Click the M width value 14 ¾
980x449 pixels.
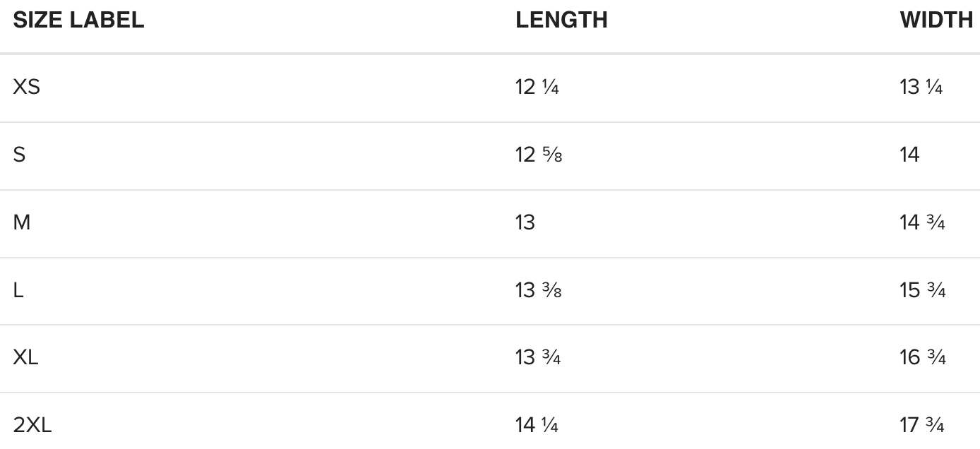(x=922, y=222)
